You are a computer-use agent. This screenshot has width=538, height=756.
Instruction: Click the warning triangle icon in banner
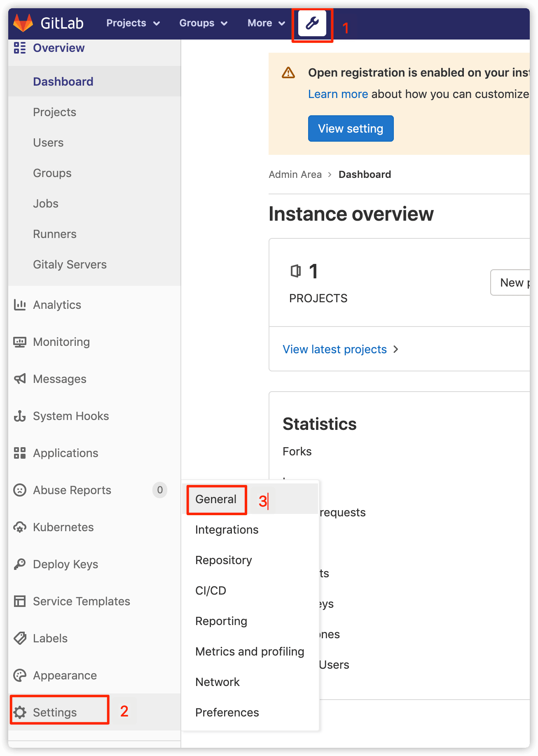pyautogui.click(x=288, y=73)
